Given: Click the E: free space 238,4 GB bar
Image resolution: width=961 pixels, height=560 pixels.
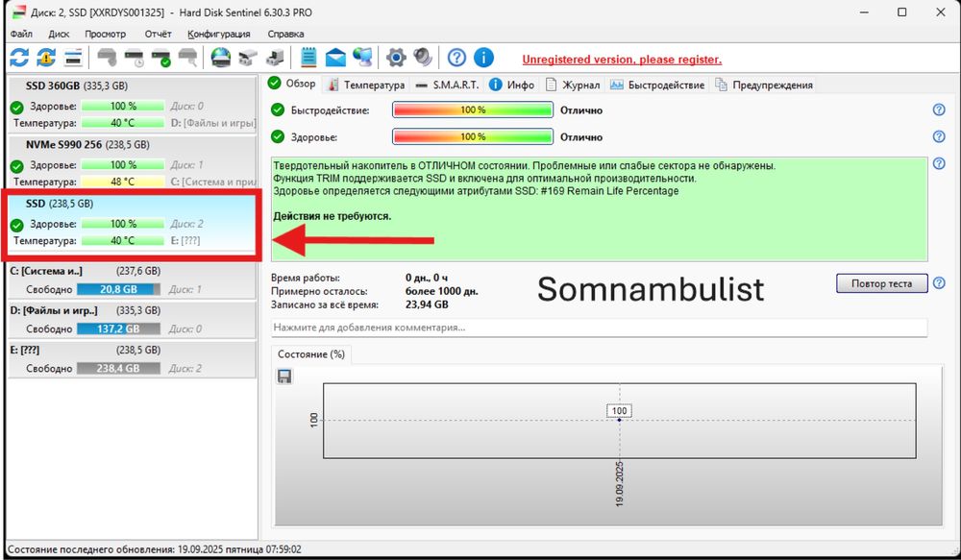Looking at the screenshot, I should [118, 368].
